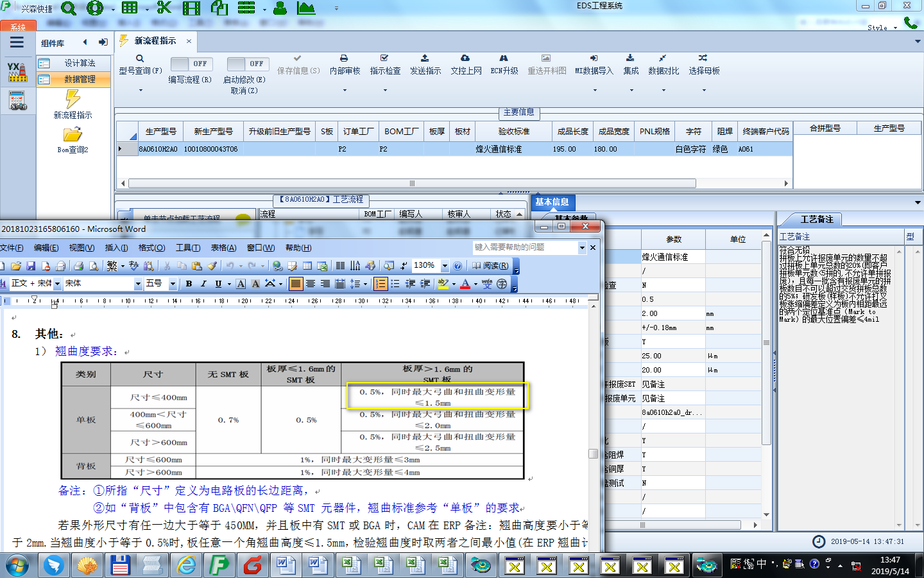Open Word's 工具(T) menu
The height and width of the screenshot is (578, 924).
pos(188,248)
